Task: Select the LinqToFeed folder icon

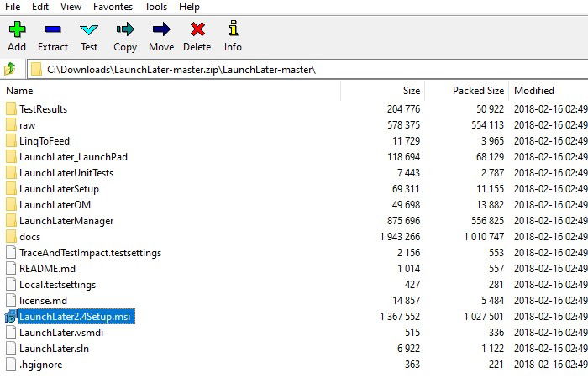Action: coord(11,140)
